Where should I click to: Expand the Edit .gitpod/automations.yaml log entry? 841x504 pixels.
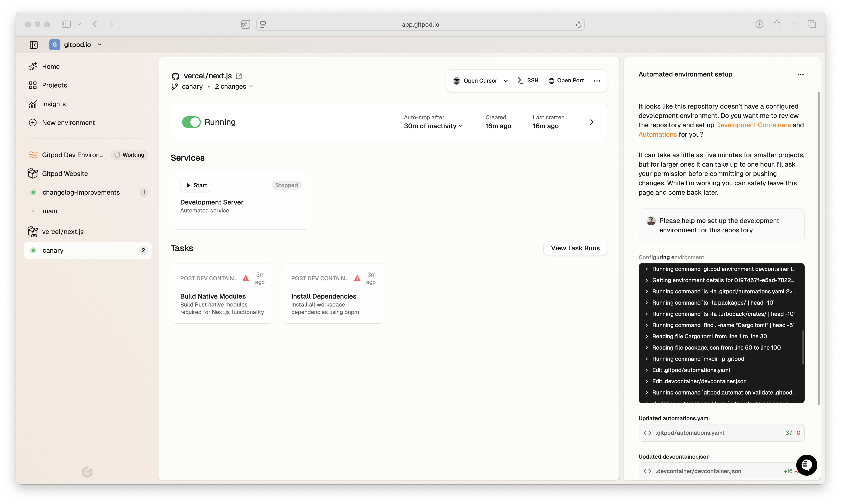point(691,370)
